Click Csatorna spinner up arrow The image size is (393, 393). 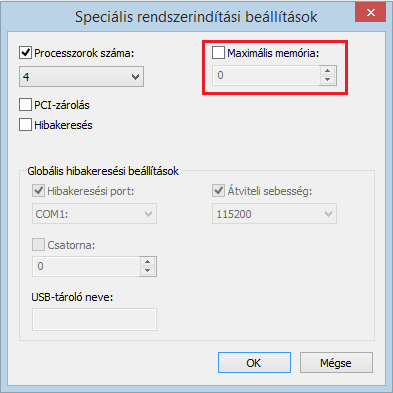coord(148,262)
